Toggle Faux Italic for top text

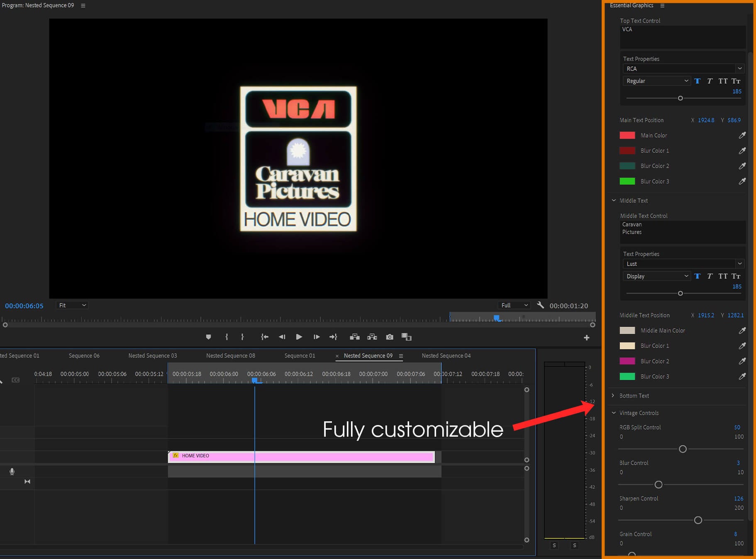(710, 81)
